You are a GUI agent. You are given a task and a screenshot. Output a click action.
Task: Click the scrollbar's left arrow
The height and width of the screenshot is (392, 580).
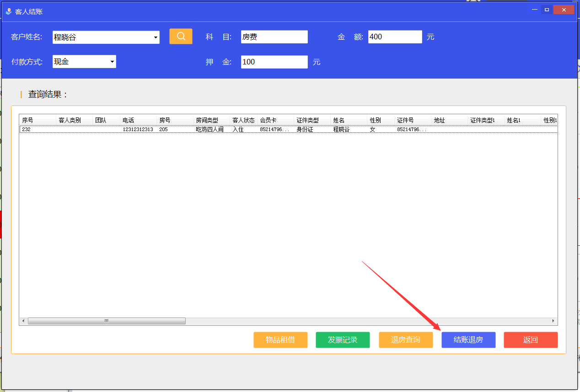pyautogui.click(x=23, y=321)
